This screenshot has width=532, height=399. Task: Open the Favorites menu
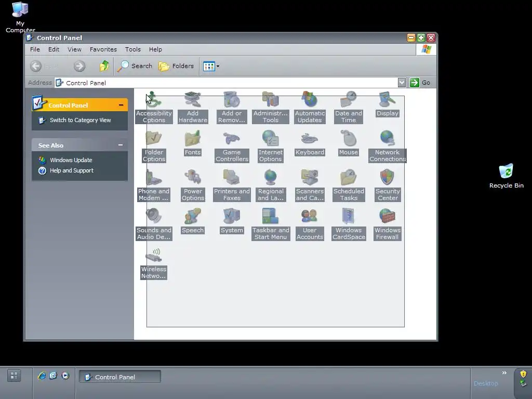[x=103, y=49]
